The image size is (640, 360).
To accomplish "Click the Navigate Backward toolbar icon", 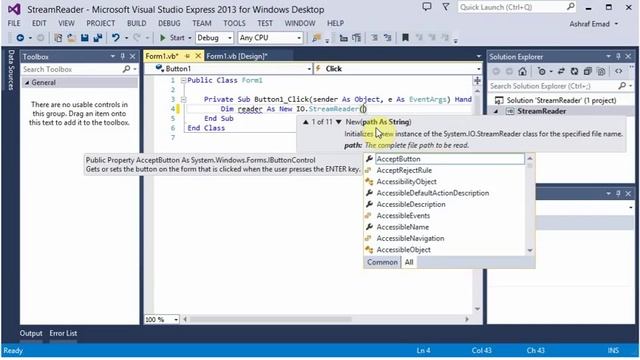I will pos(20,38).
